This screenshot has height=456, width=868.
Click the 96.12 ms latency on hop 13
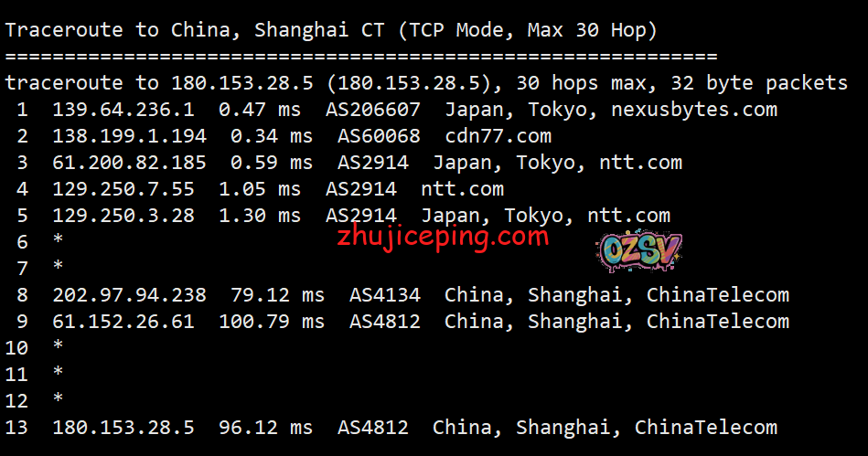tap(272, 428)
